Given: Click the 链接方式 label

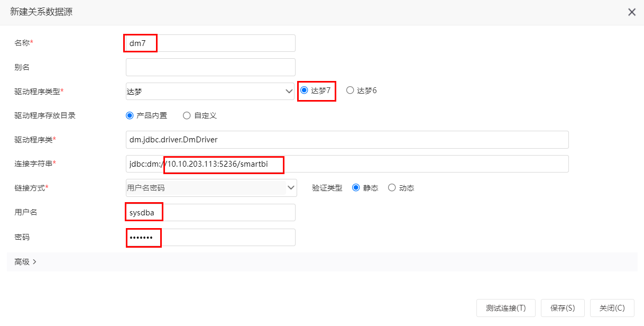Looking at the screenshot, I should point(31,188).
